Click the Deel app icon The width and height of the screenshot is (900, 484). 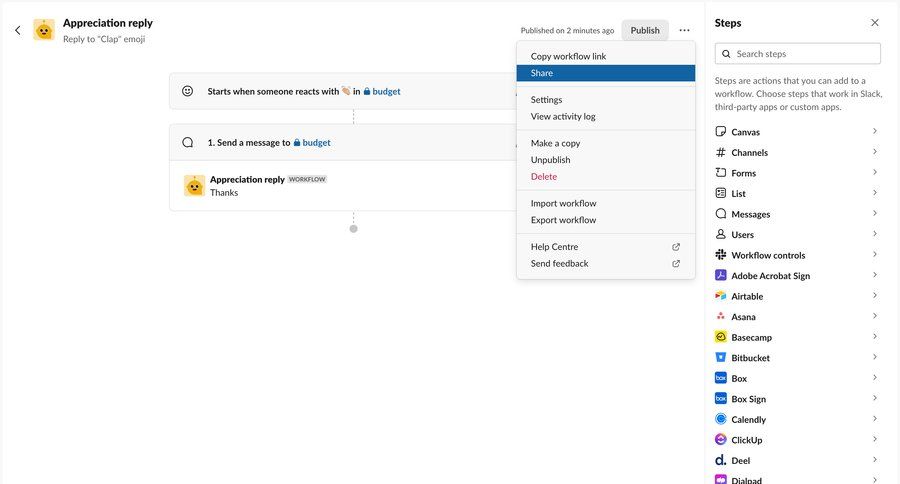click(721, 460)
